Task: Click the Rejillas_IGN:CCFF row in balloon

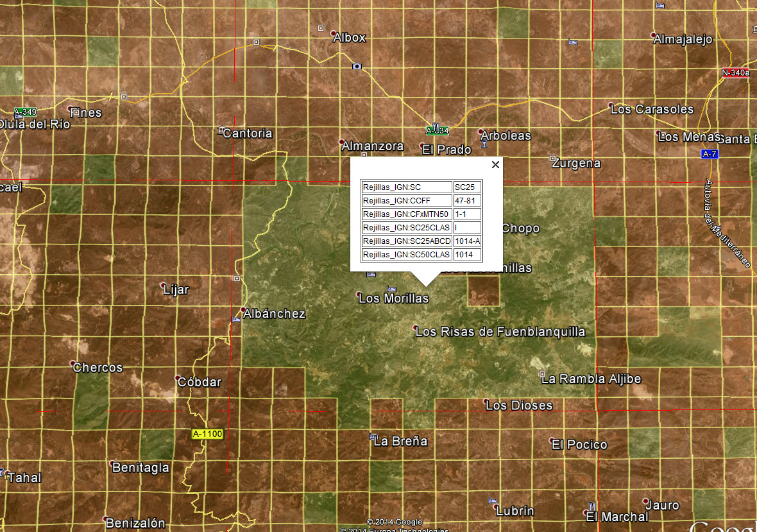Action: pos(407,201)
